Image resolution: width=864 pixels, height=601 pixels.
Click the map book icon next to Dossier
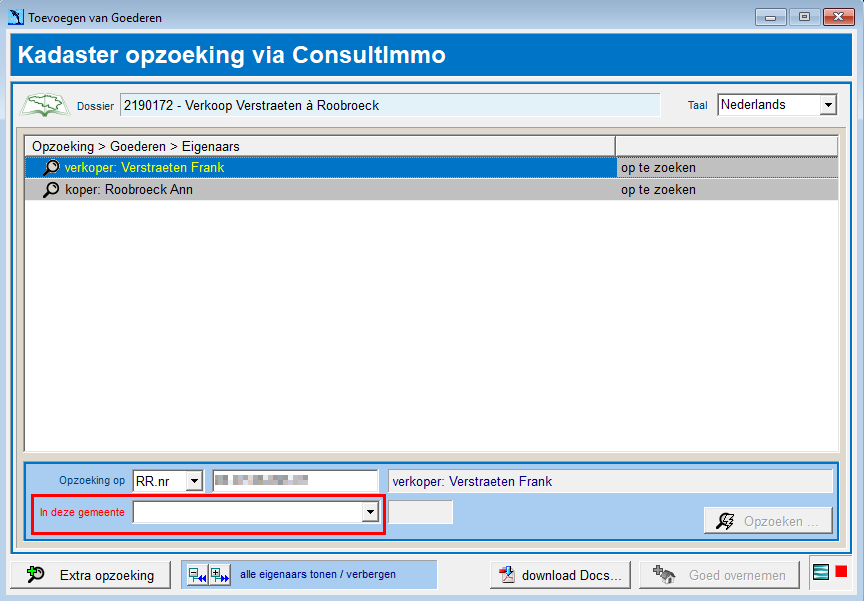click(x=45, y=105)
